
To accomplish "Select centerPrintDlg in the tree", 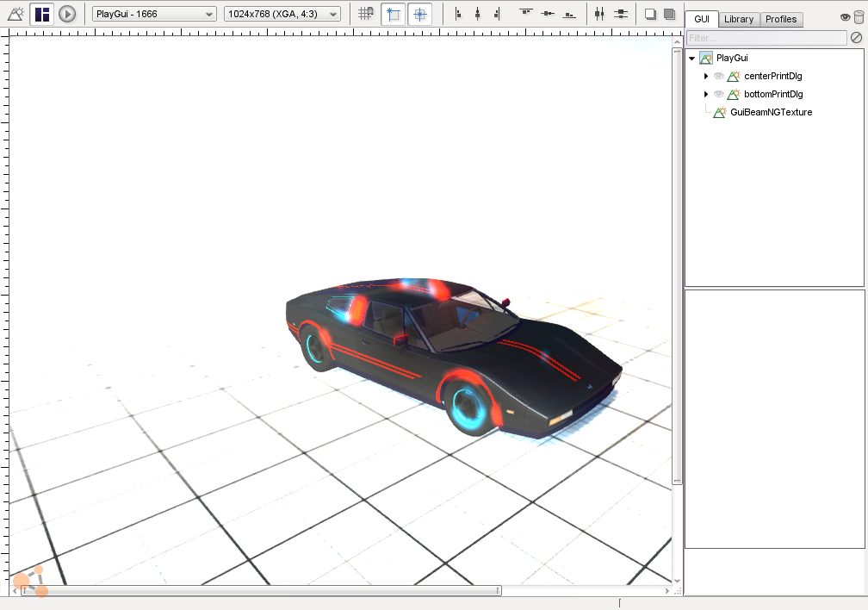I will [x=772, y=76].
